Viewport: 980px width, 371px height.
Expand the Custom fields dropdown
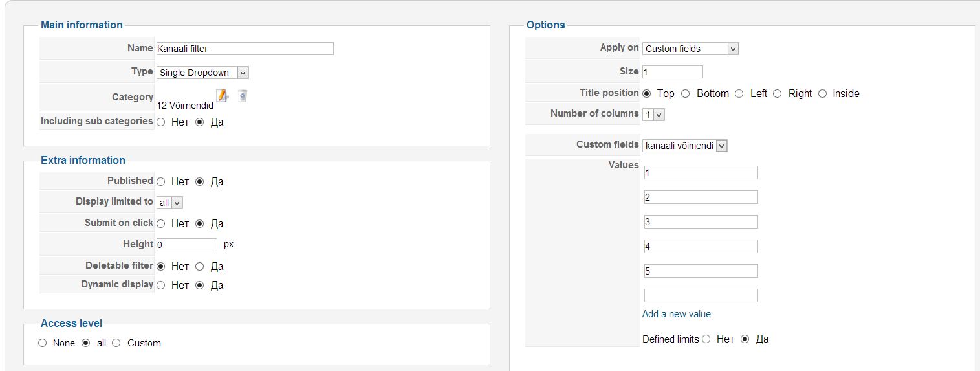click(685, 146)
